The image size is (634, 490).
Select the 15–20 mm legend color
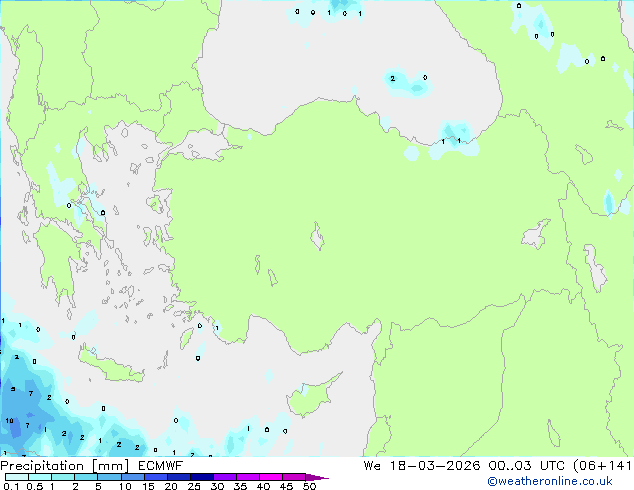click(x=155, y=477)
